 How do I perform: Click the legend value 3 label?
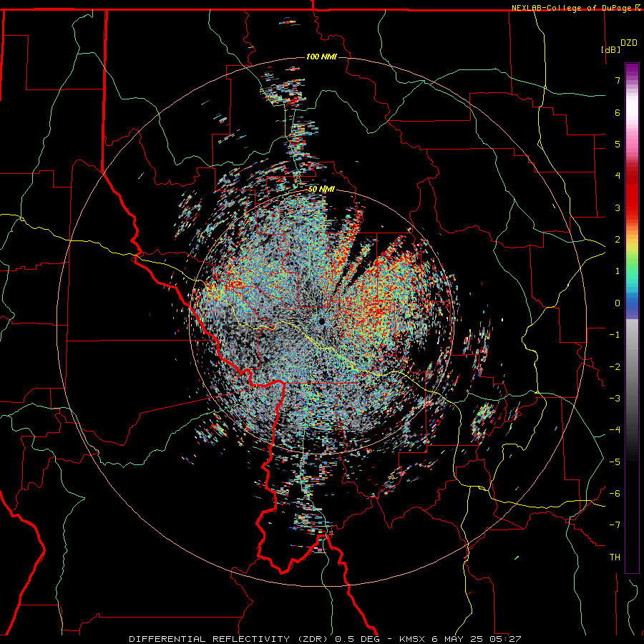click(x=618, y=208)
